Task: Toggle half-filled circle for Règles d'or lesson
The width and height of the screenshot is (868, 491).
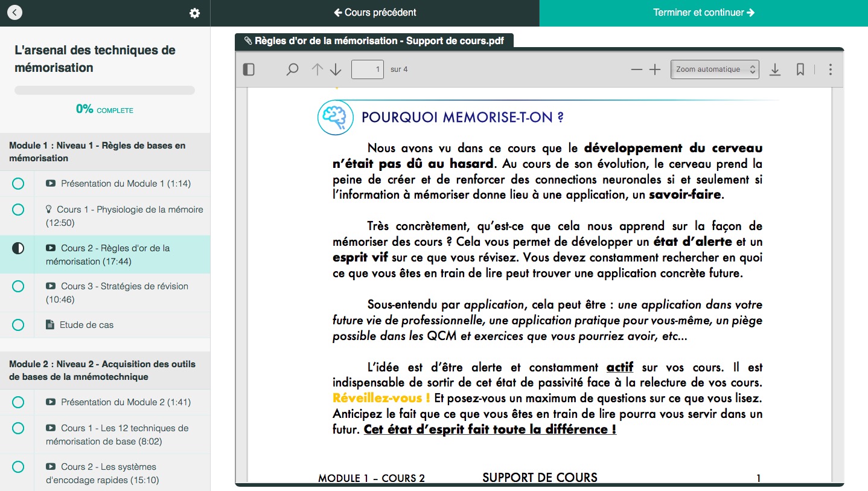Action: point(18,248)
